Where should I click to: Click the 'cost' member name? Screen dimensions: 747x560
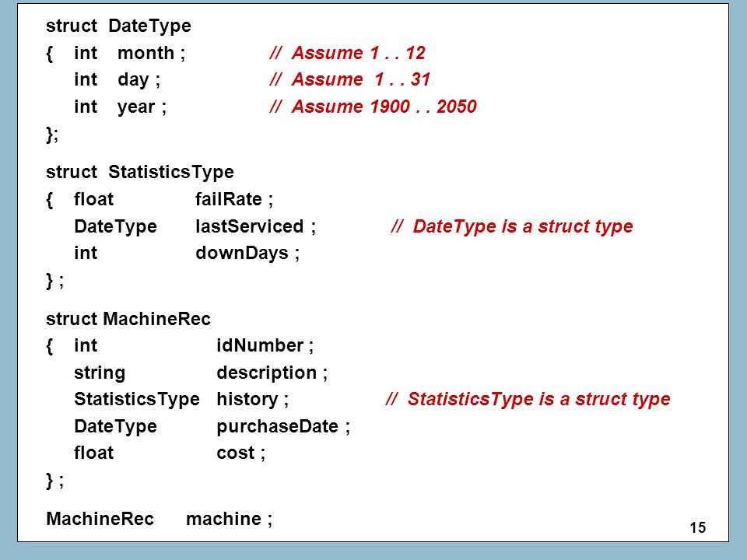pyautogui.click(x=235, y=453)
